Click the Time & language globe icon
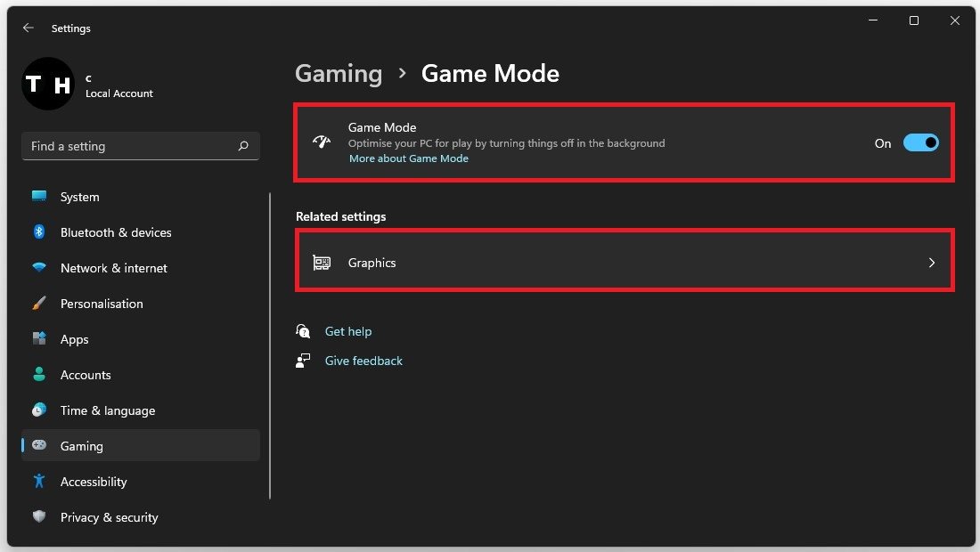This screenshot has height=552, width=980. [39, 410]
